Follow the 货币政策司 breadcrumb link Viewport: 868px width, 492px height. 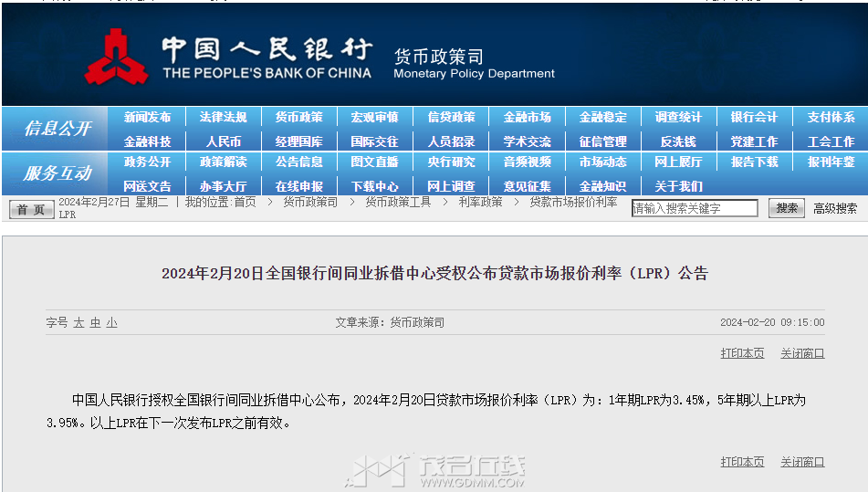pyautogui.click(x=310, y=202)
